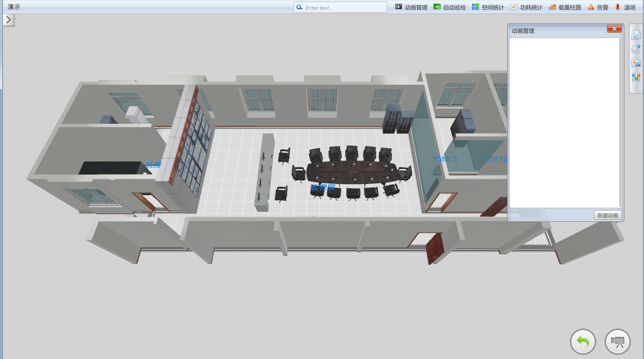Open the sliders settings icon in sidebar
The width and height of the screenshot is (644, 359).
(636, 77)
